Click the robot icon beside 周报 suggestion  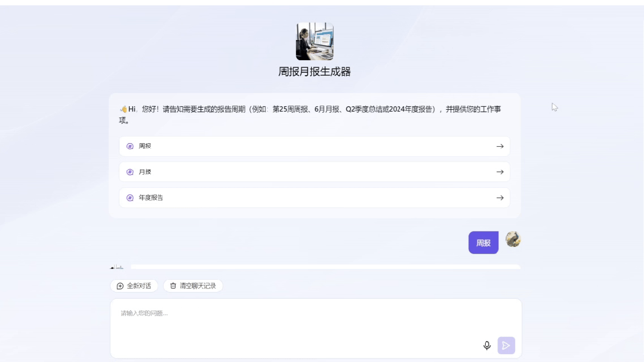click(x=131, y=146)
